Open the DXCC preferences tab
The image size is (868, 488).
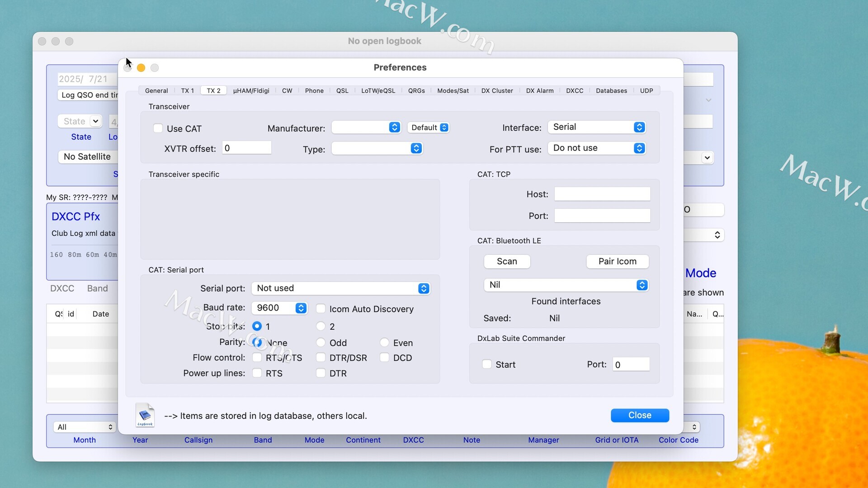575,91
